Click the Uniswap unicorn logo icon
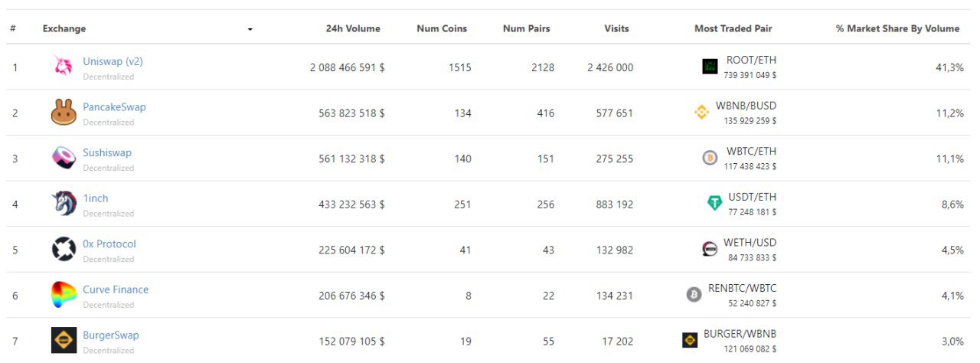This screenshot has width=980, height=363. click(x=64, y=67)
